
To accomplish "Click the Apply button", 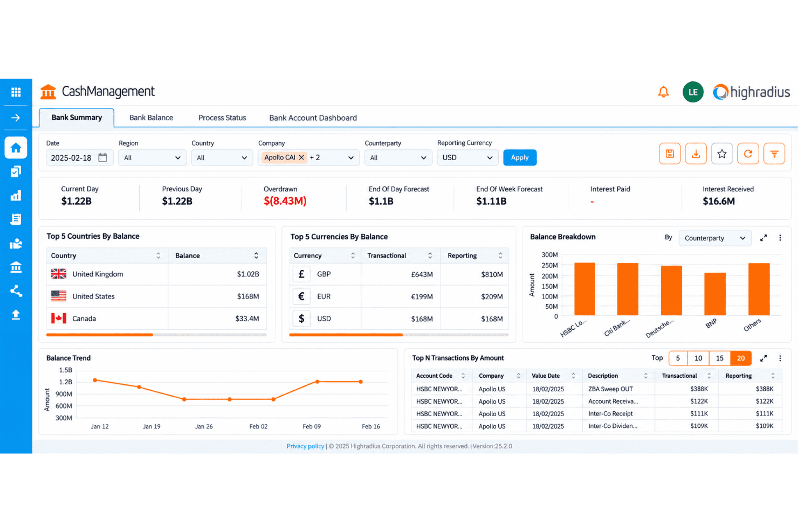I will point(520,157).
